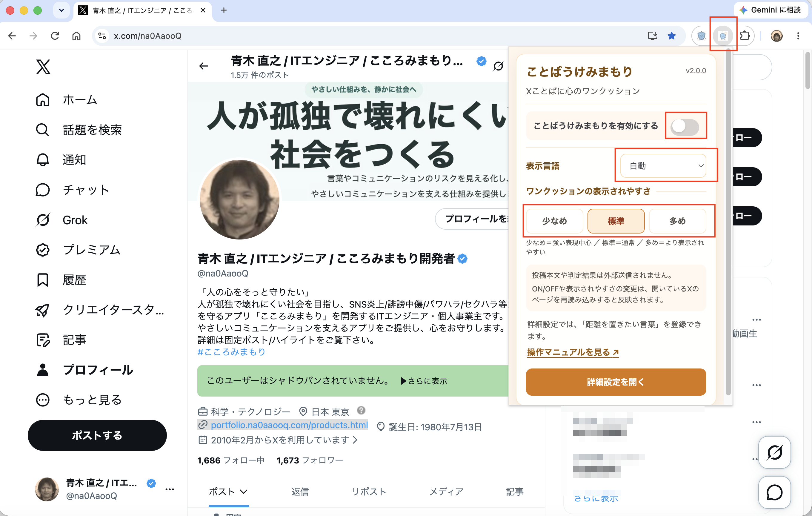Click the profile photo thumbnail
Image resolution: width=812 pixels, height=516 pixels.
pyautogui.click(x=239, y=199)
